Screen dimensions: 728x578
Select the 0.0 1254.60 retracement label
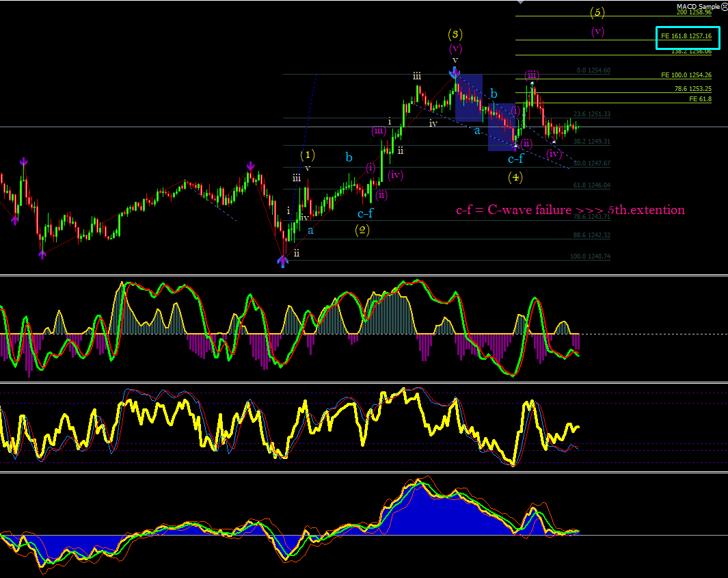(593, 70)
